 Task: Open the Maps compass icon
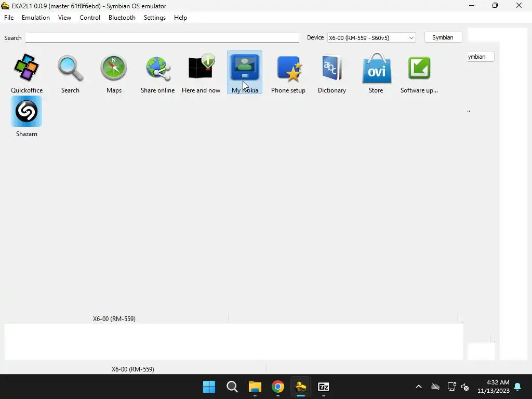(x=114, y=68)
